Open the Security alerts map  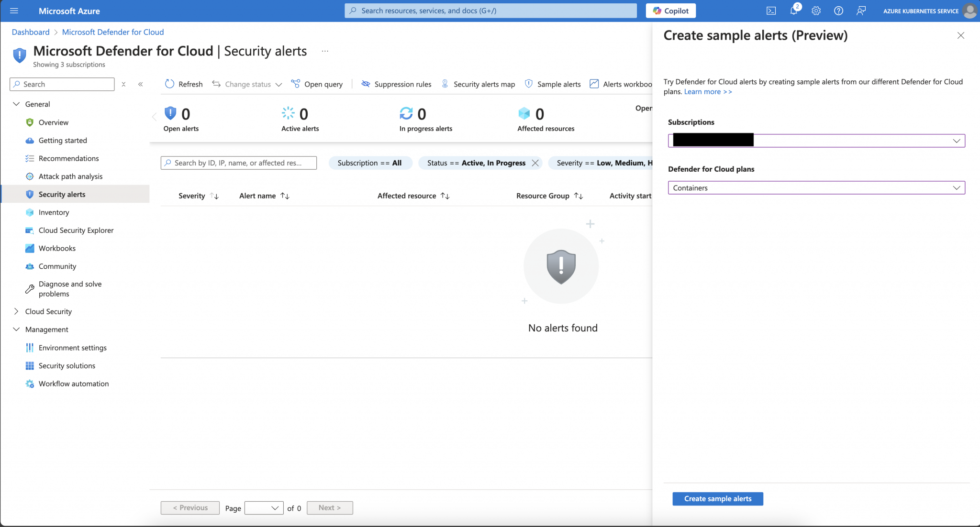(446, 84)
